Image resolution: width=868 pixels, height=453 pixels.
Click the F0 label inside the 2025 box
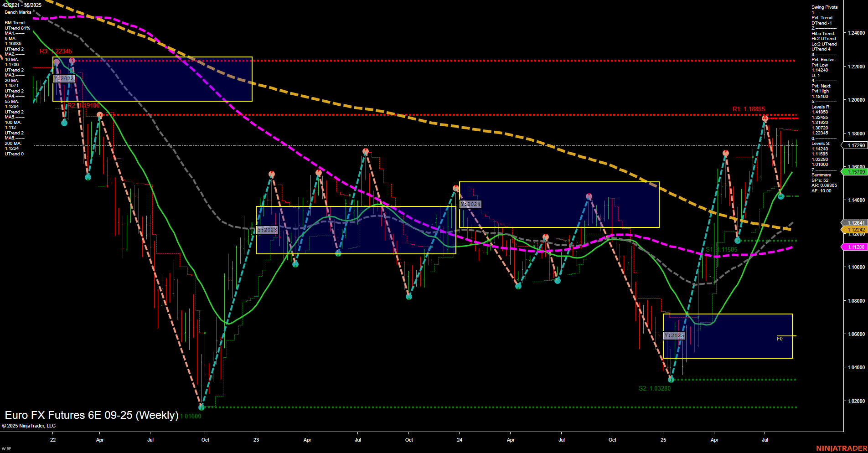point(780,338)
